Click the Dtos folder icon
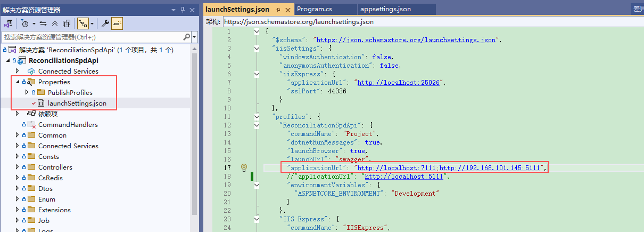This screenshot has height=232, width=644. tap(31, 189)
